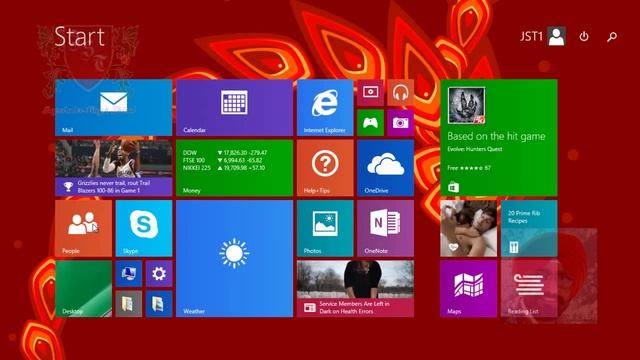Open the Store tile featuring Evolve
Image resolution: width=640 pixels, height=360 pixels.
click(x=499, y=138)
